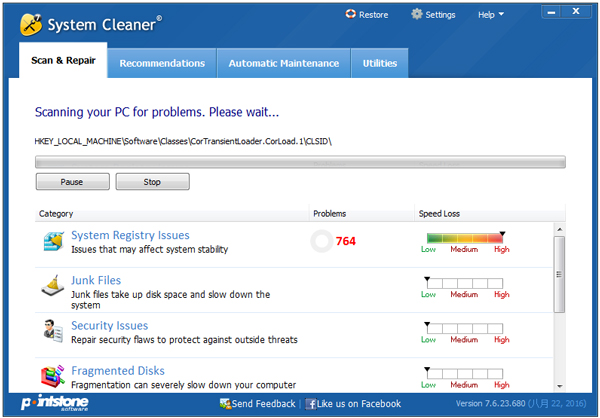This screenshot has height=418, width=600.
Task: Click the 764 problems count
Action: [x=346, y=241]
